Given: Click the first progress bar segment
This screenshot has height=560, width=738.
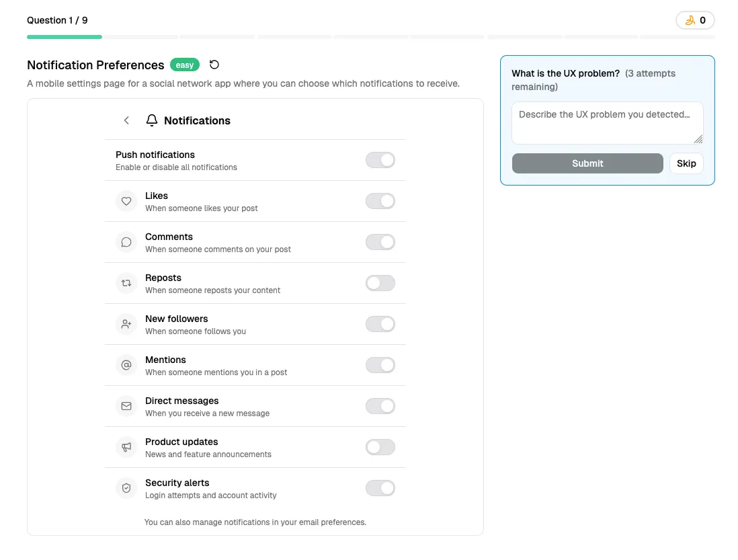Looking at the screenshot, I should 65,36.
